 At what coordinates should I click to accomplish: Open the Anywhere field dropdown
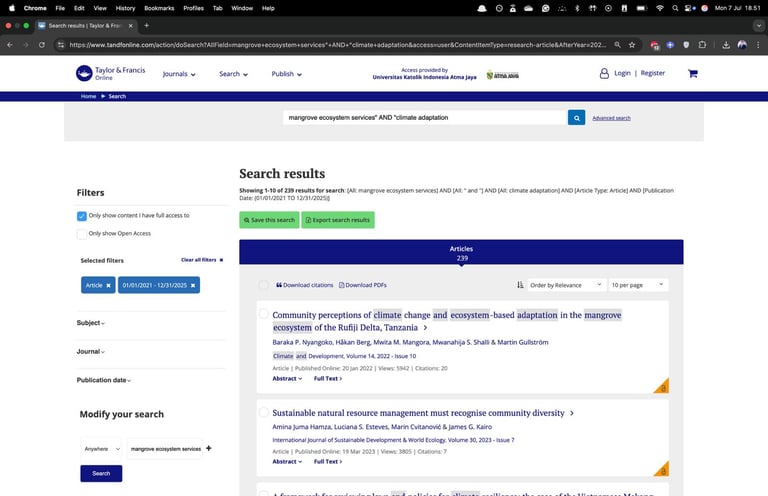pyautogui.click(x=101, y=449)
